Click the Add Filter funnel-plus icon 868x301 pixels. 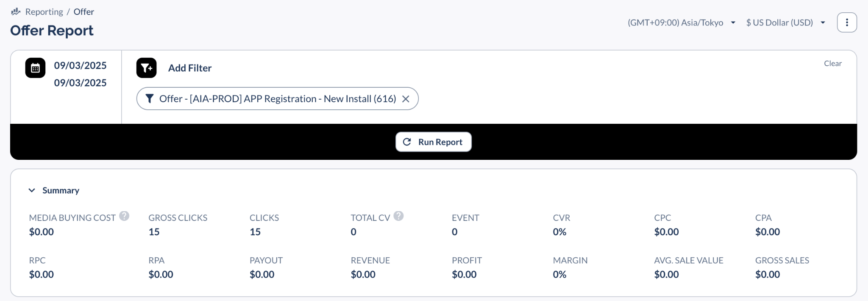pyautogui.click(x=147, y=68)
